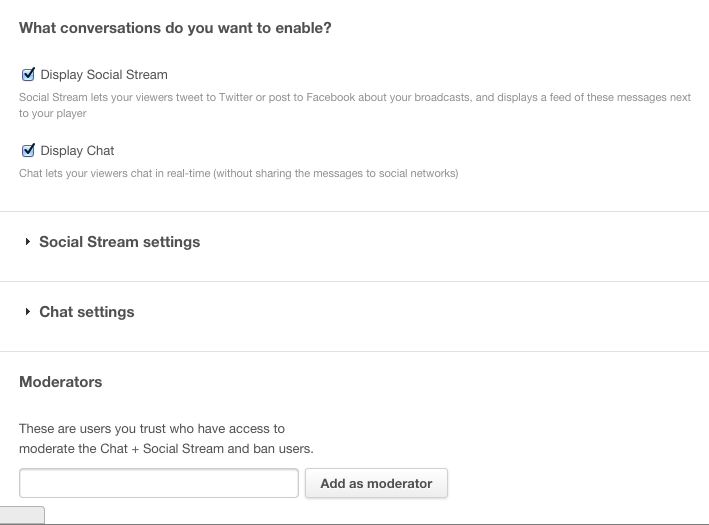Open the 'Social Stream settings' heading section

pyautogui.click(x=120, y=242)
